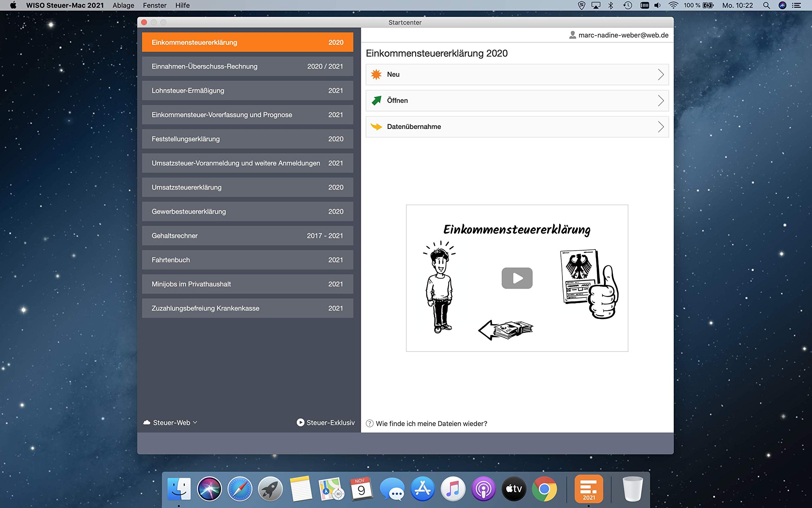Open Maps from the dock
Screen dimensions: 812x508
point(331,489)
